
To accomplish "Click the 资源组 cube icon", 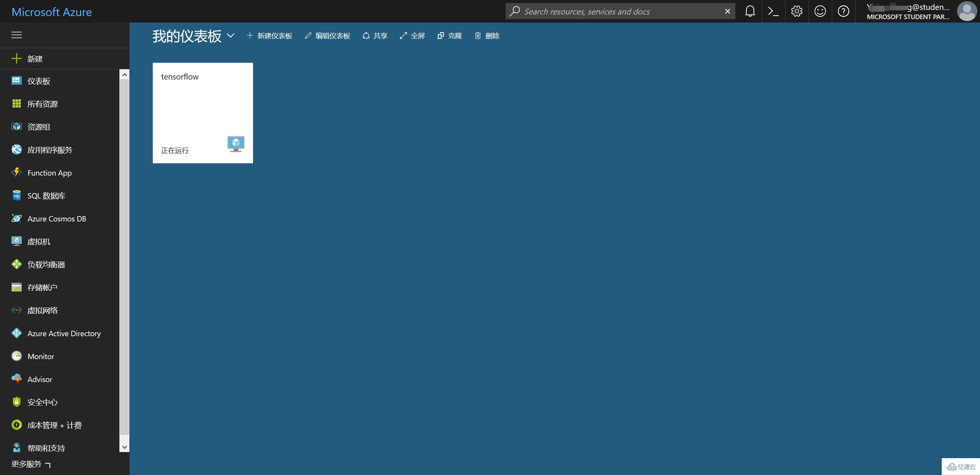I will [x=16, y=127].
